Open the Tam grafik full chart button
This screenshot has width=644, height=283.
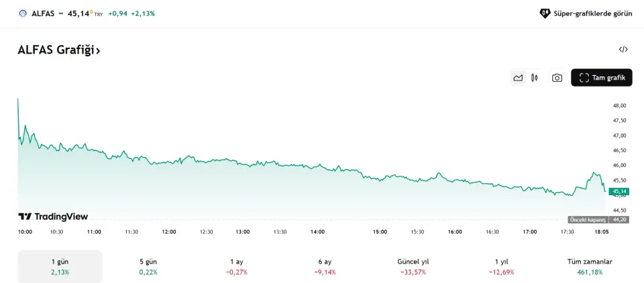[601, 78]
